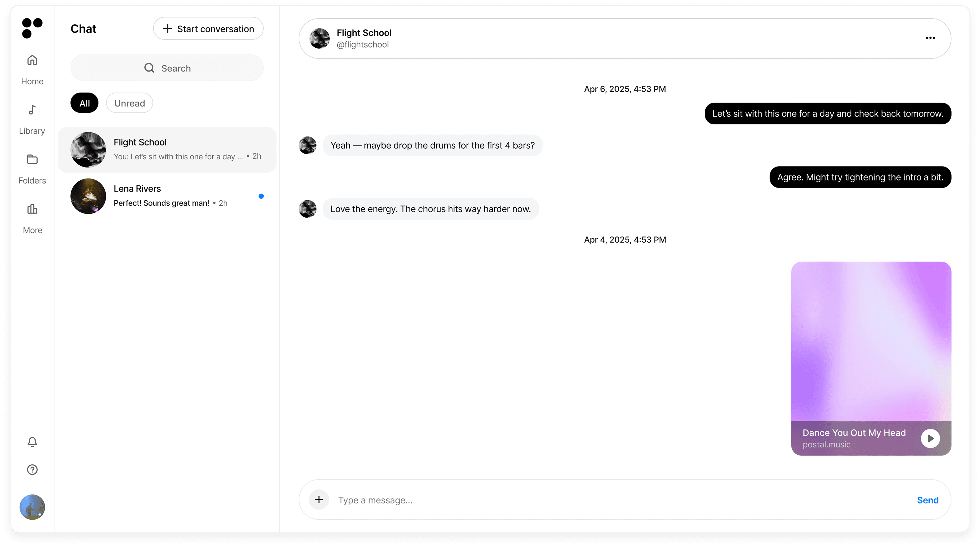Click the postal.music link text
The width and height of the screenshot is (980, 547).
[826, 445]
